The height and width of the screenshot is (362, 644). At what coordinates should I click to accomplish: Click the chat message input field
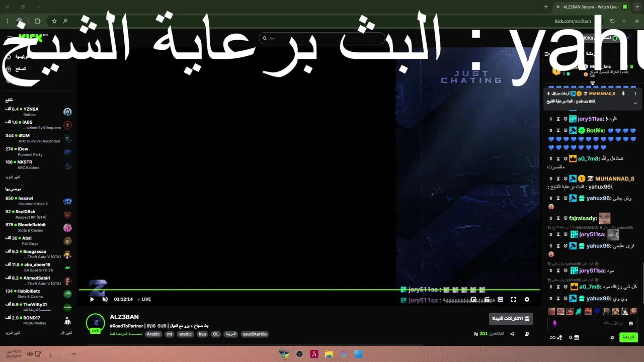[594, 323]
